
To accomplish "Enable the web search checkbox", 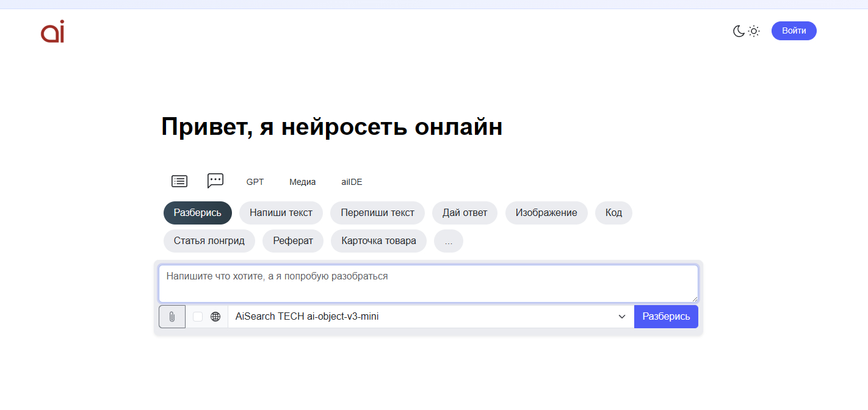I will [198, 317].
